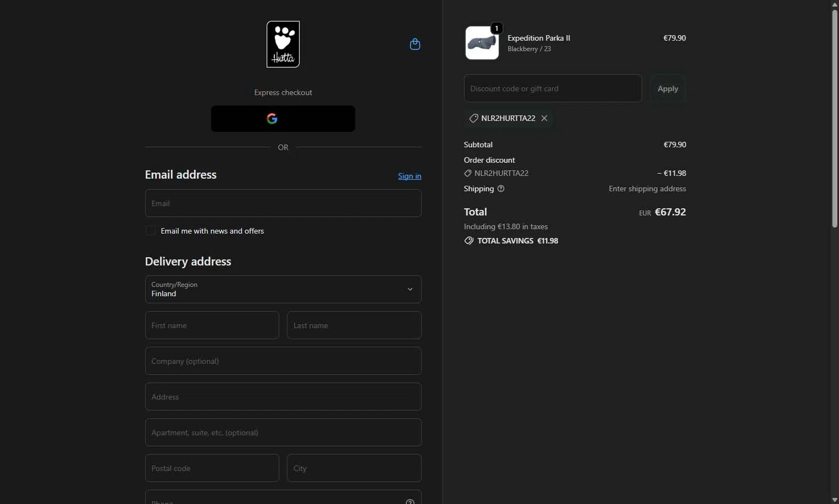Tick Email me with news and offers

pos(150,231)
